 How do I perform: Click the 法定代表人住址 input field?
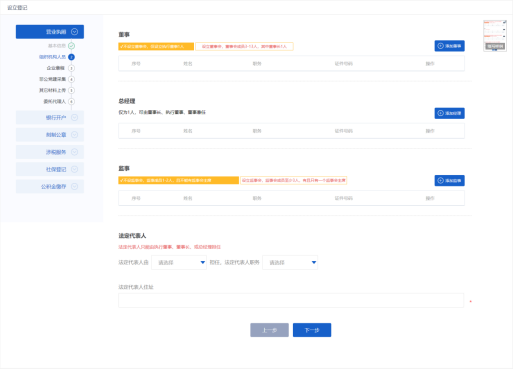tap(291, 300)
